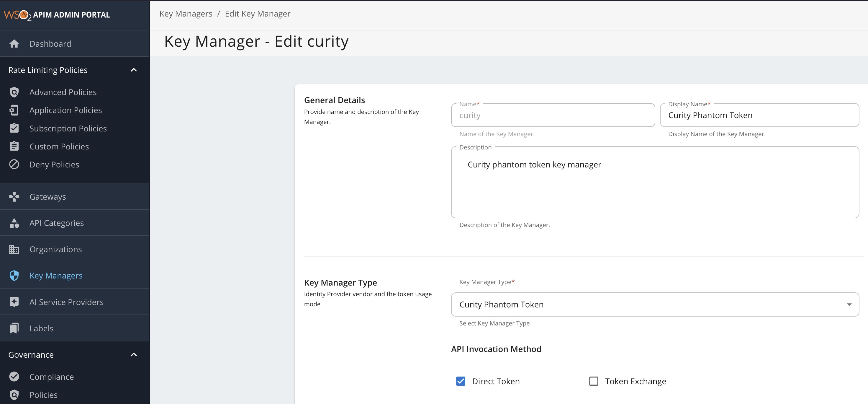Uncheck the Direct Token checkbox
Viewport: 868px width, 404px height.
(x=461, y=381)
